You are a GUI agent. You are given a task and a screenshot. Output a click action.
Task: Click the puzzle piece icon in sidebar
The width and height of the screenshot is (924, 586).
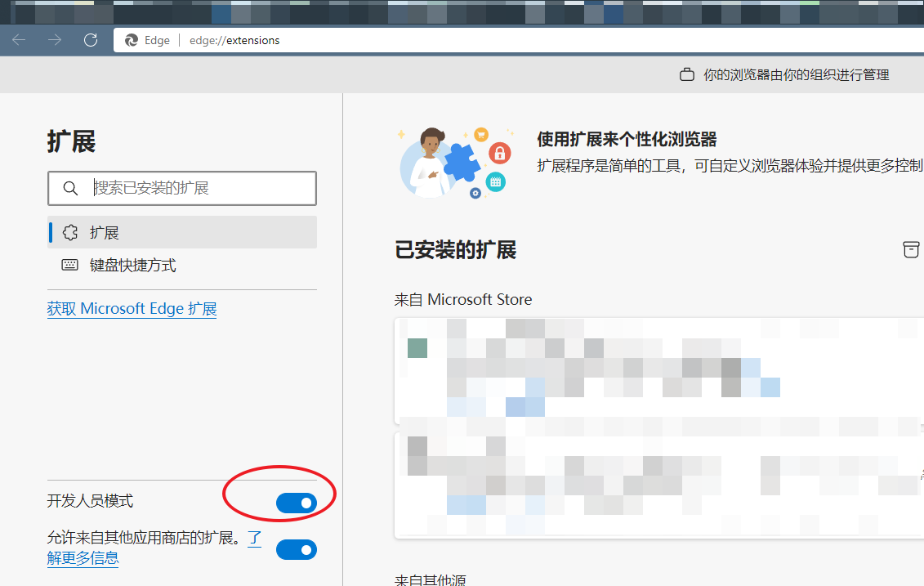point(70,233)
